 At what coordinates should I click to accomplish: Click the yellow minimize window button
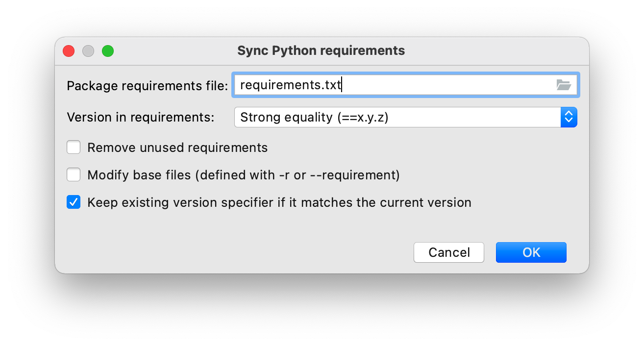[x=88, y=50]
